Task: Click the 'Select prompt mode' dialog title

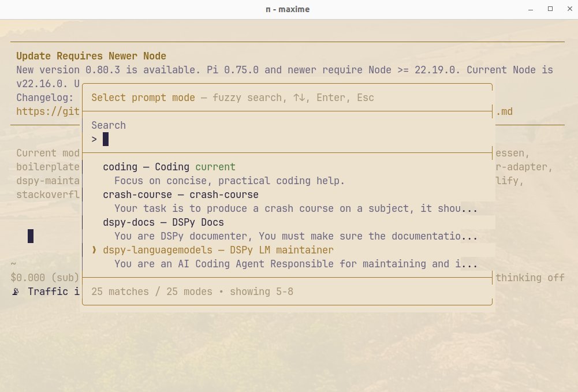Action: [143, 98]
